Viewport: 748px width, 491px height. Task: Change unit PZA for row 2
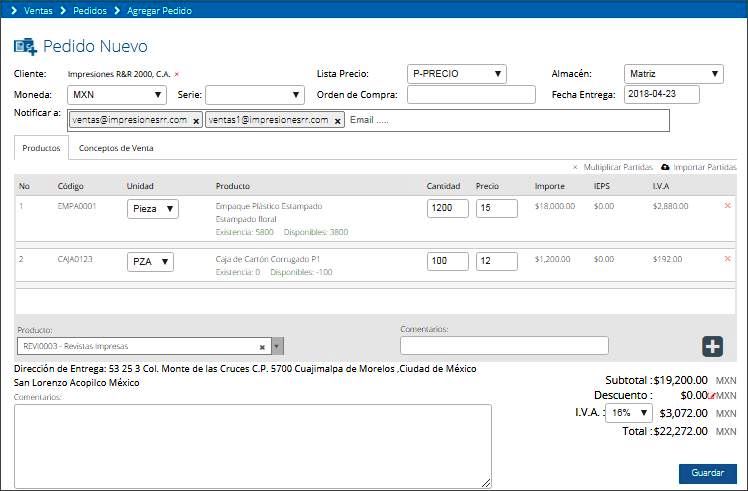click(150, 262)
